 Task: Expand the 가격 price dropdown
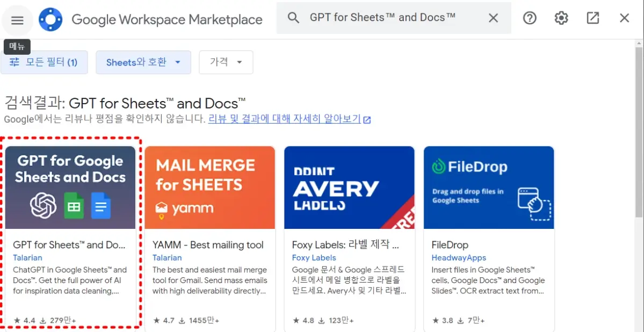[x=226, y=62]
